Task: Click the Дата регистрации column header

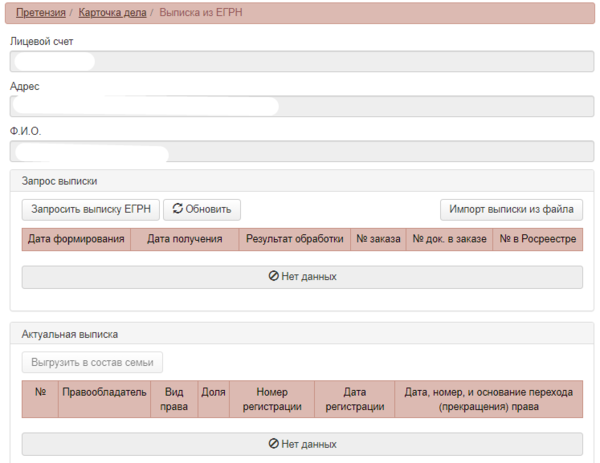Action: coord(355,399)
